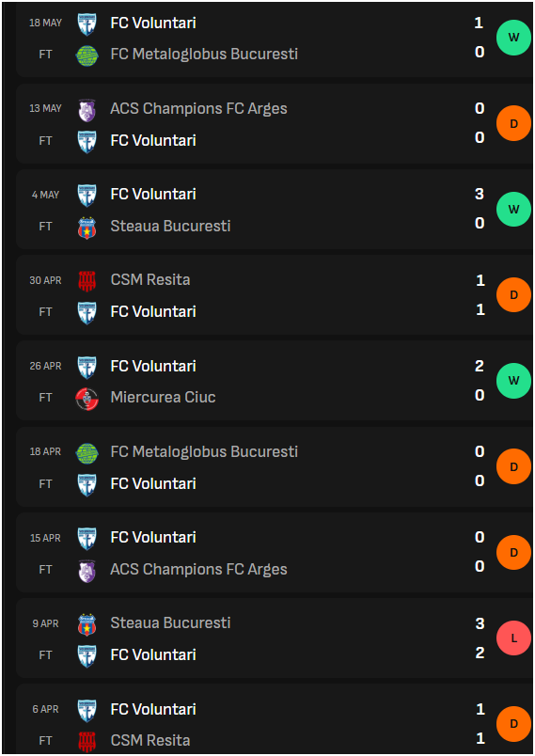Select FC Voluntari name in 6 Apr match
The height and width of the screenshot is (756, 535).
pos(153,709)
